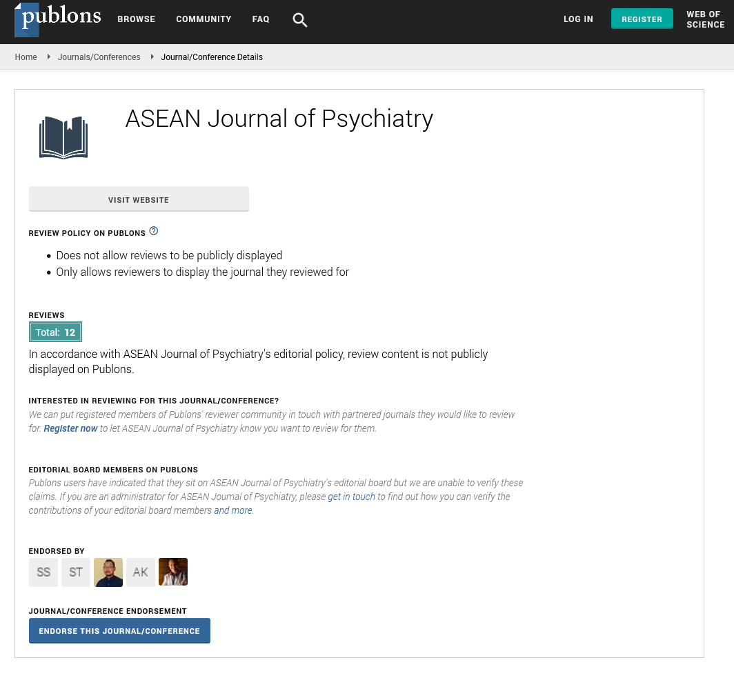Click the Total: 12 reviews badge
Viewport: 734px width, 700px height.
point(55,332)
